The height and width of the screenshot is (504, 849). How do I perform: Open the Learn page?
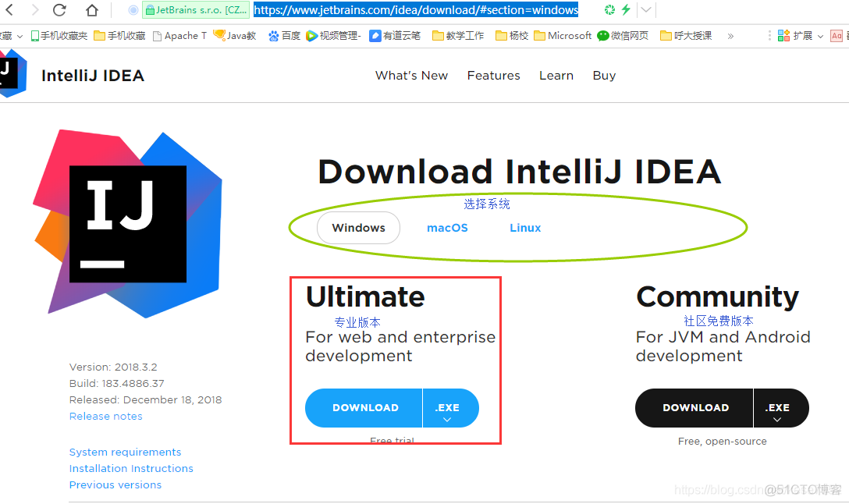pos(556,76)
